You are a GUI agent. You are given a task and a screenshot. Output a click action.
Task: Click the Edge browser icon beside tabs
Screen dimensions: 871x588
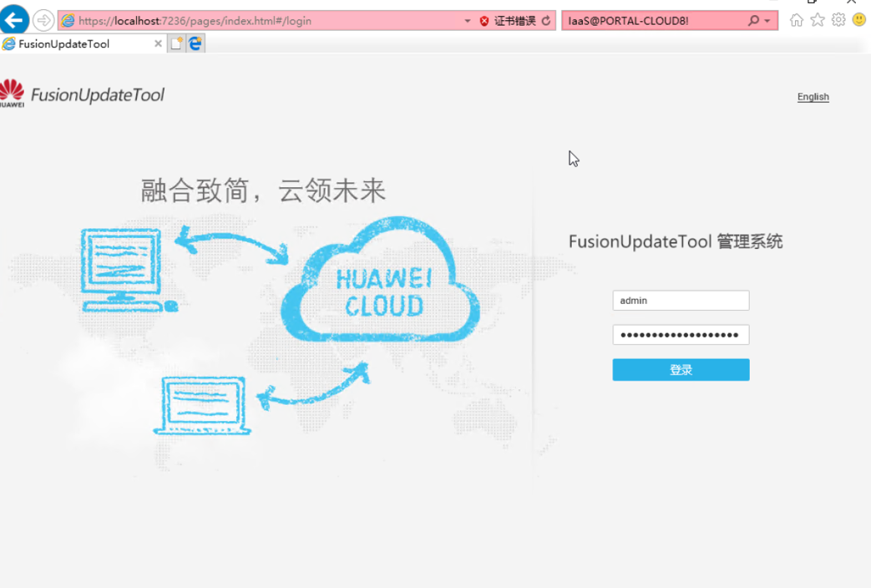(195, 43)
